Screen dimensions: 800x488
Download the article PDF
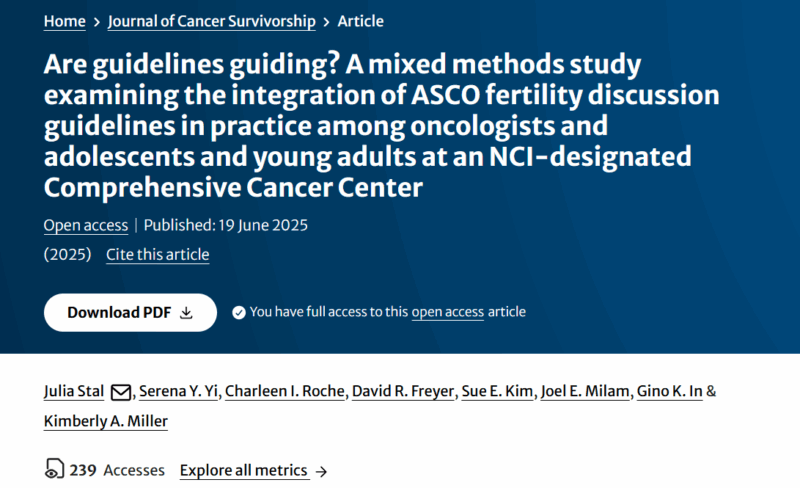click(x=130, y=312)
